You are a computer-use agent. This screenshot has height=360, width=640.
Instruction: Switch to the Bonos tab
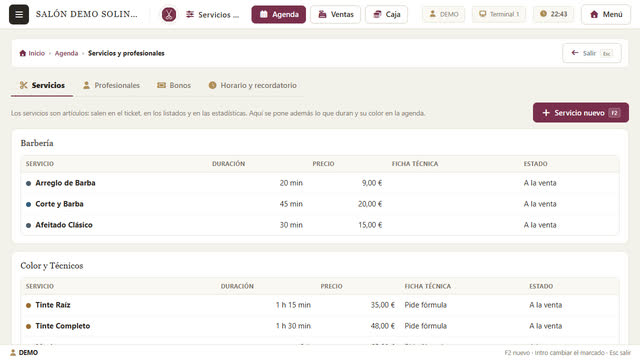(174, 85)
